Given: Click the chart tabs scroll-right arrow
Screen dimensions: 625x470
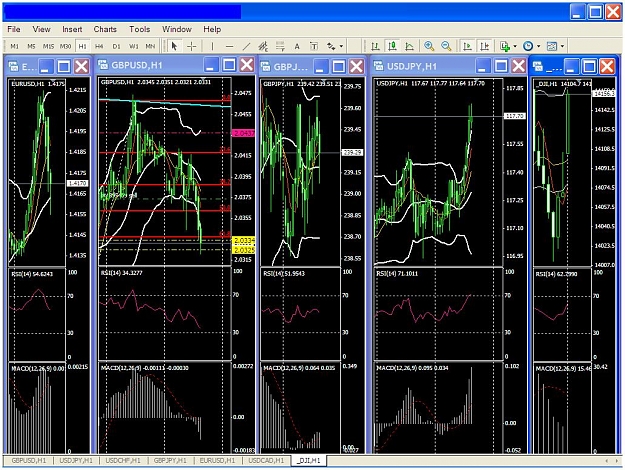Looking at the screenshot, I should 617,461.
